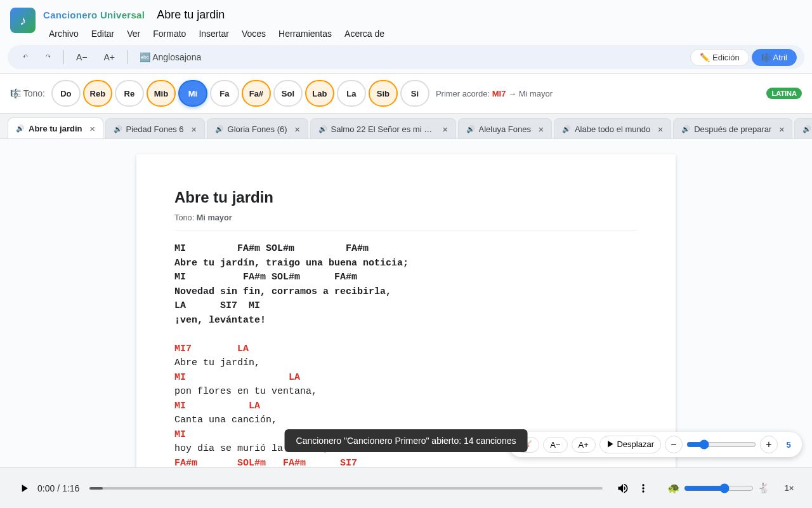Mute audio with the volume icon
This screenshot has height=508, width=812.
[x=623, y=488]
